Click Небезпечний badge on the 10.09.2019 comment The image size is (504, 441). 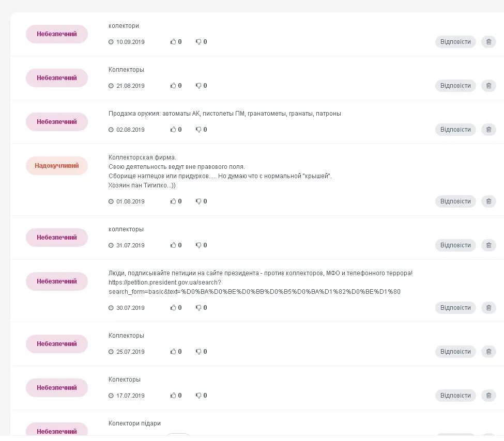[x=57, y=34]
